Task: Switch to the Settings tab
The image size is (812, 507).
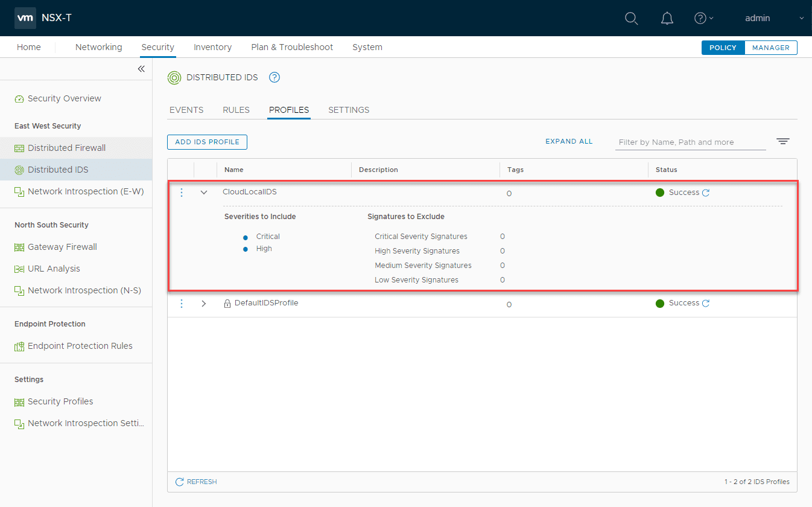Action: [349, 110]
